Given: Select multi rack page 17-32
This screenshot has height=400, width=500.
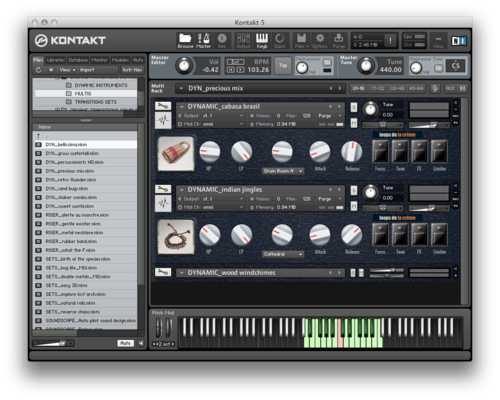Looking at the screenshot, I should tap(377, 88).
